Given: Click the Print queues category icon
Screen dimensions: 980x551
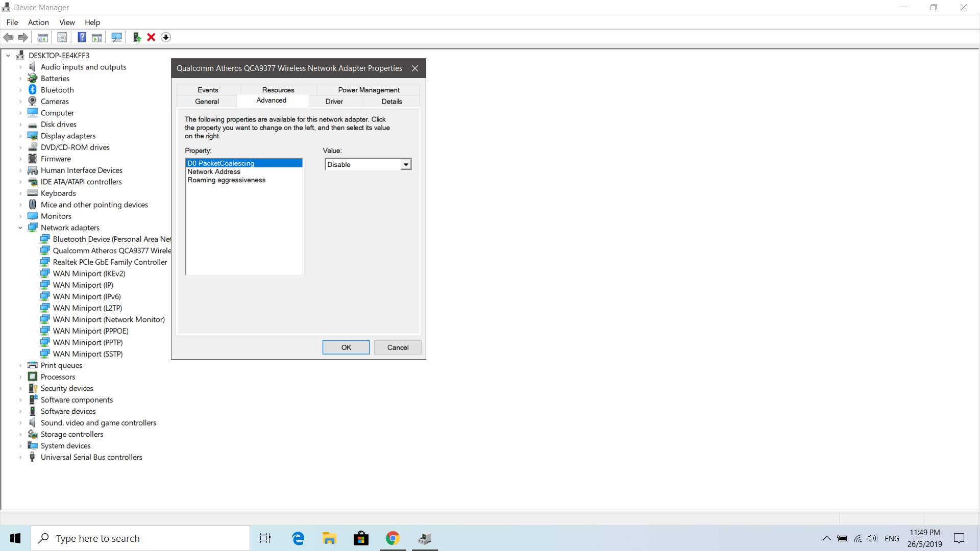Looking at the screenshot, I should coord(33,365).
